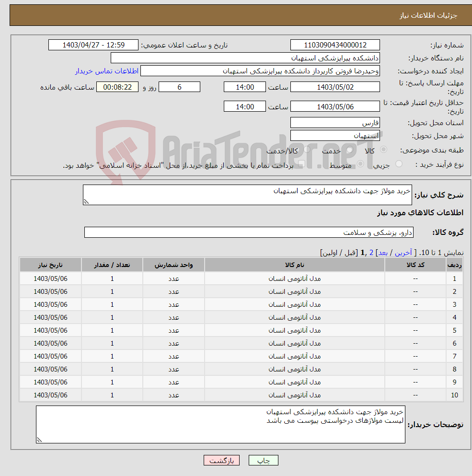Click the delivery province field فارس
The width and height of the screenshot is (472, 476).
click(335, 123)
